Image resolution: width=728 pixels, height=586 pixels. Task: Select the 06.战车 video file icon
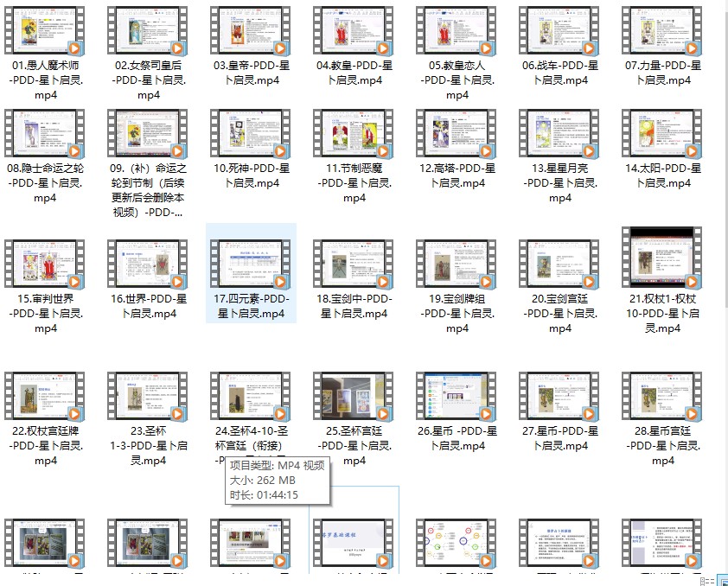[x=559, y=31]
